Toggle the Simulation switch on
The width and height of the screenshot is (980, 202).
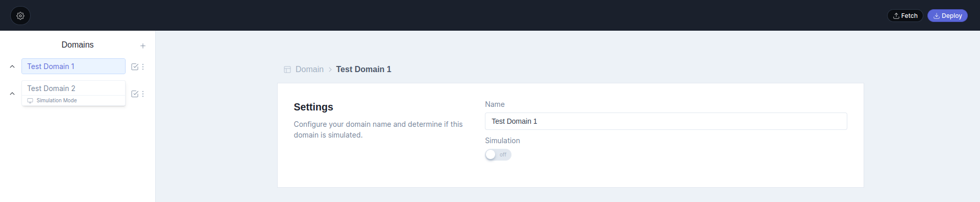tap(498, 154)
